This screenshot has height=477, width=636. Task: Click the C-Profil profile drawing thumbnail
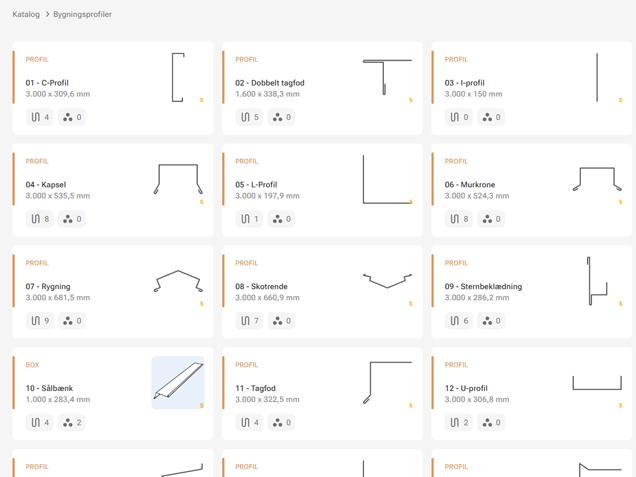(x=178, y=77)
